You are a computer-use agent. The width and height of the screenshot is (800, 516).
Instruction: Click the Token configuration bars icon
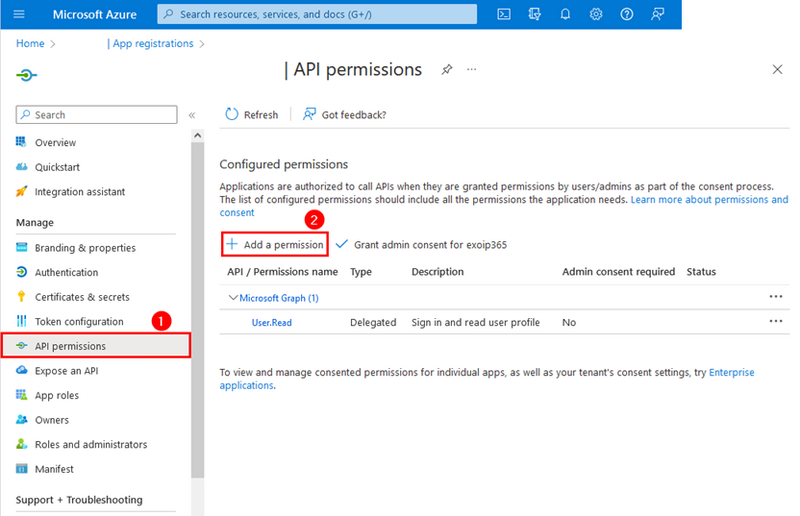(x=21, y=321)
